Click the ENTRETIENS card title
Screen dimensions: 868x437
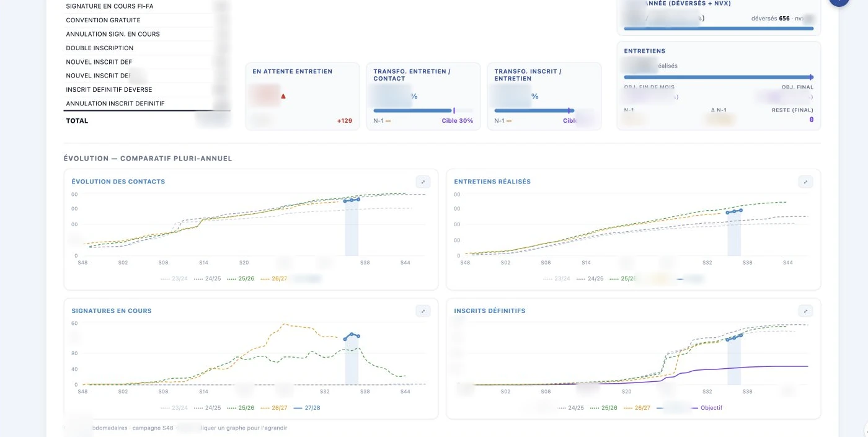pyautogui.click(x=645, y=51)
